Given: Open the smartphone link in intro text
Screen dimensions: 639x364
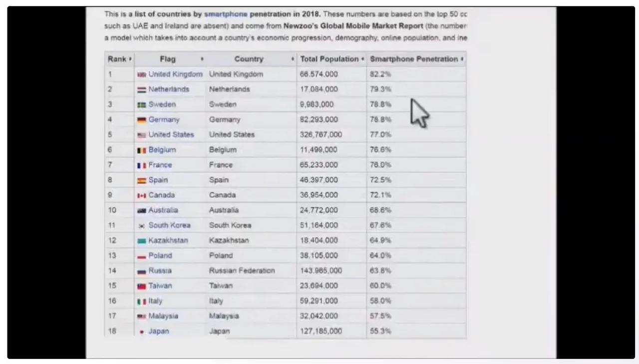Looking at the screenshot, I should [x=226, y=14].
